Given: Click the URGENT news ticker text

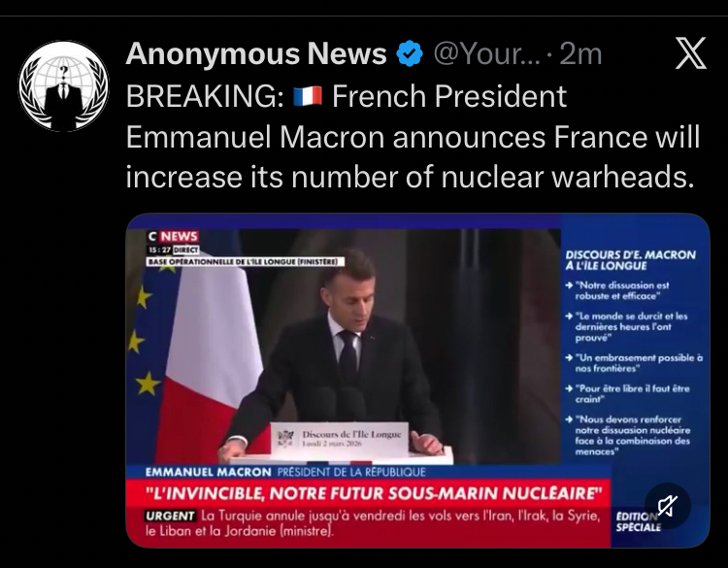Looking at the screenshot, I should (x=372, y=523).
